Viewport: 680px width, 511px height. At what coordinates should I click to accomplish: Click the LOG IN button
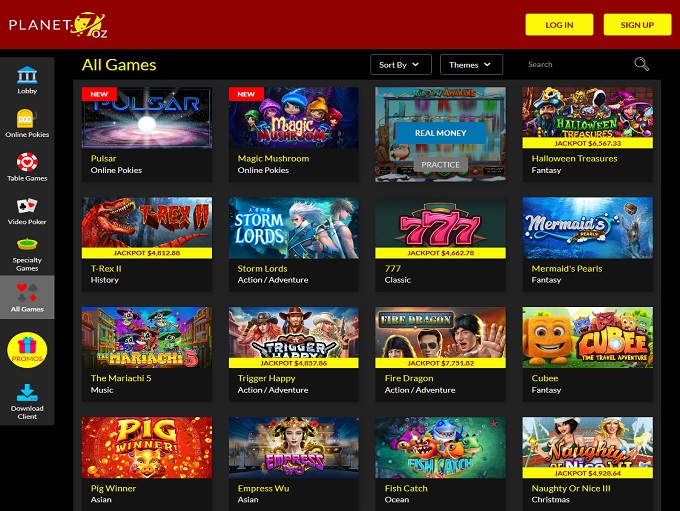559,25
